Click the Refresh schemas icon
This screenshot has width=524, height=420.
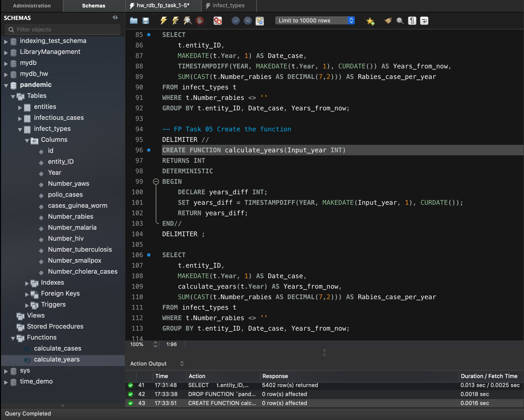pos(115,17)
